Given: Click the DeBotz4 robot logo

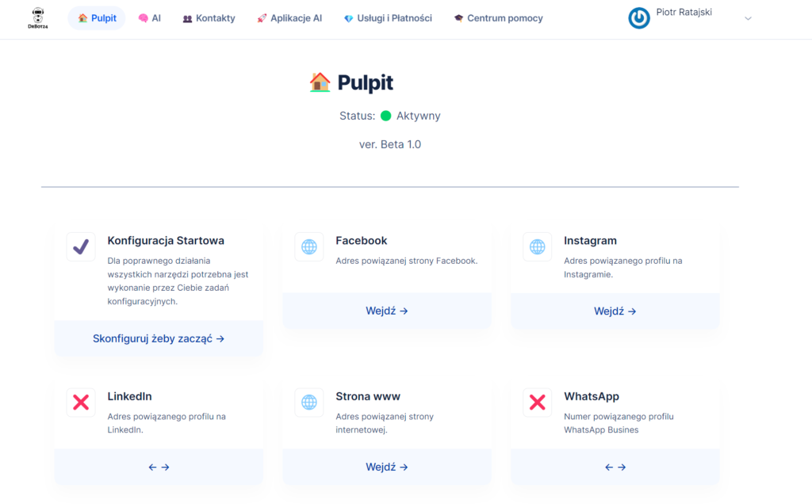Looking at the screenshot, I should (x=37, y=17).
